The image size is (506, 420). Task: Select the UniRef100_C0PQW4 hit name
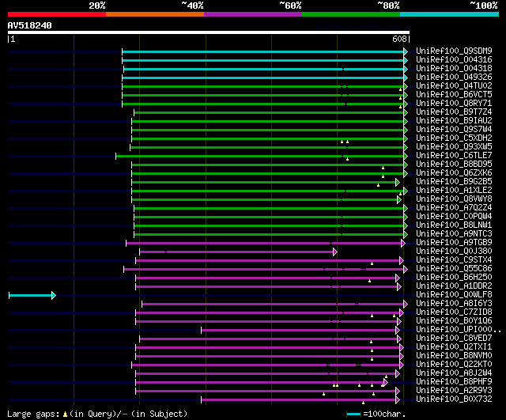454,217
